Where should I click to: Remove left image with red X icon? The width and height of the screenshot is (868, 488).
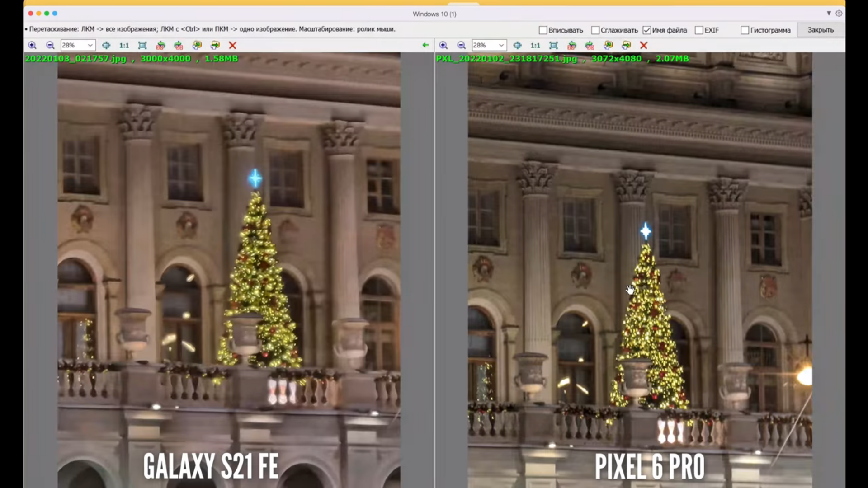[232, 45]
